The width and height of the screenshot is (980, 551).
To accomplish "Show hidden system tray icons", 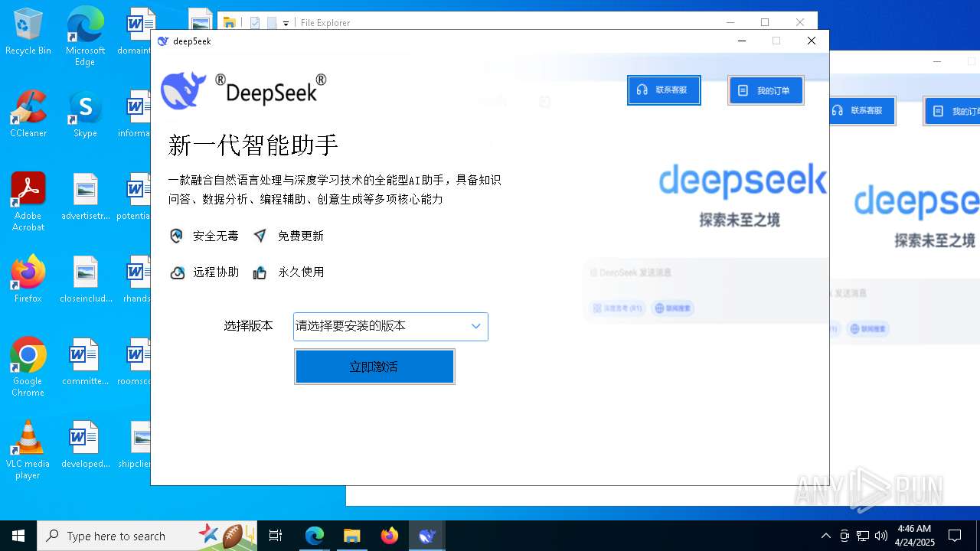I will (825, 536).
